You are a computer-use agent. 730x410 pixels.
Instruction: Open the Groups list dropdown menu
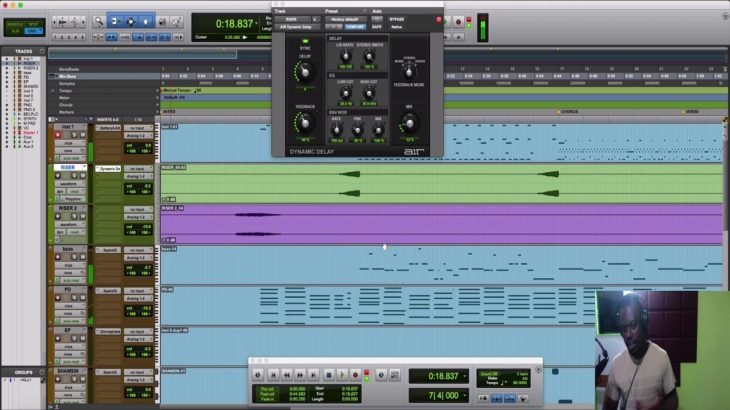(42, 372)
